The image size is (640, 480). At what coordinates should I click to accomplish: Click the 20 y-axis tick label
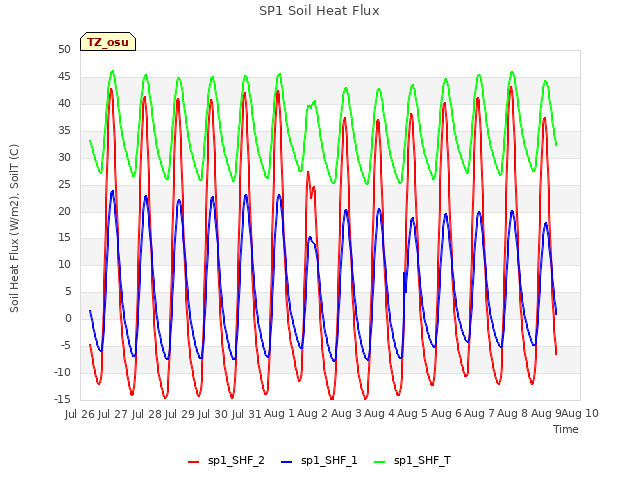64,211
